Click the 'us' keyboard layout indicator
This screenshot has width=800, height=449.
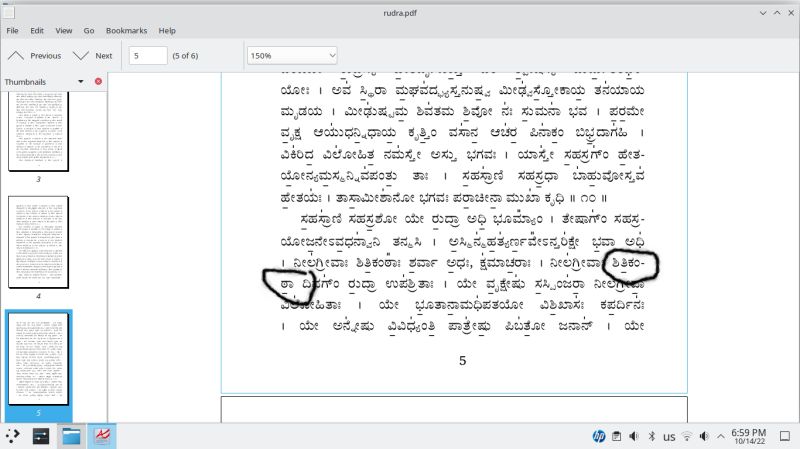669,437
